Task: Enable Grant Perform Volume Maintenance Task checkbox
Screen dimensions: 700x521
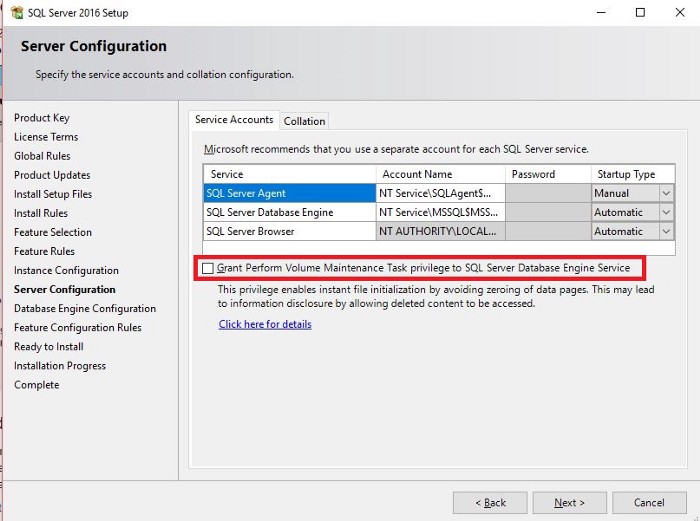Action: (x=208, y=268)
